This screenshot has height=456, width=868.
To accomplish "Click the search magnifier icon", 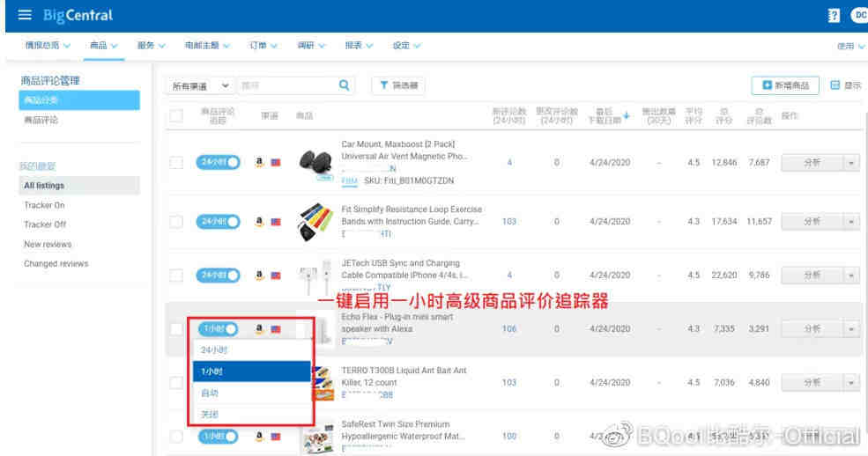I will click(x=345, y=85).
